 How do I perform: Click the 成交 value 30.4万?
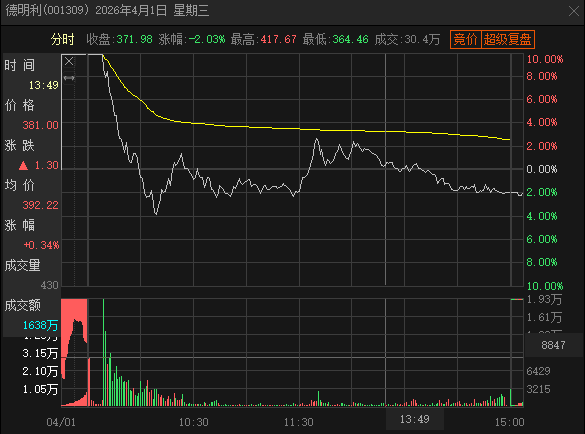[x=422, y=39]
